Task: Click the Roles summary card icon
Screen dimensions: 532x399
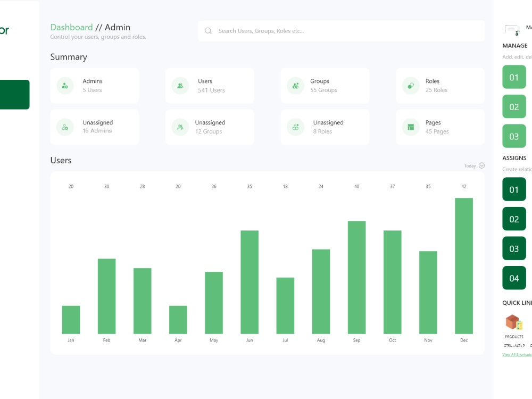Action: click(x=410, y=86)
